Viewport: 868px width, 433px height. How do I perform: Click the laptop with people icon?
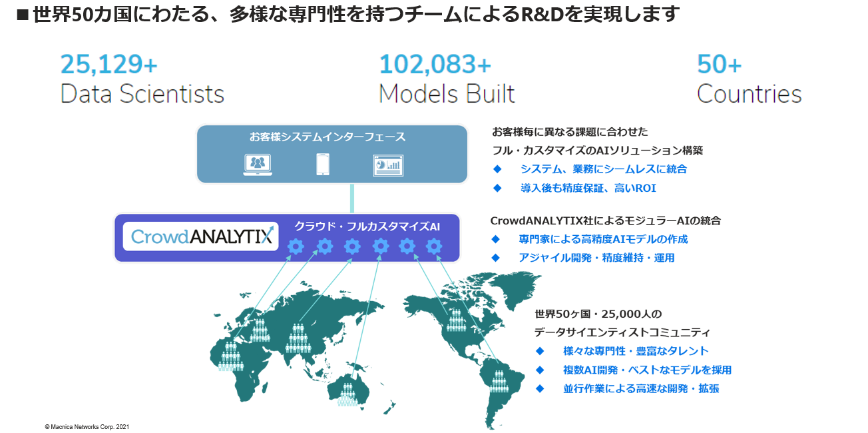(258, 165)
